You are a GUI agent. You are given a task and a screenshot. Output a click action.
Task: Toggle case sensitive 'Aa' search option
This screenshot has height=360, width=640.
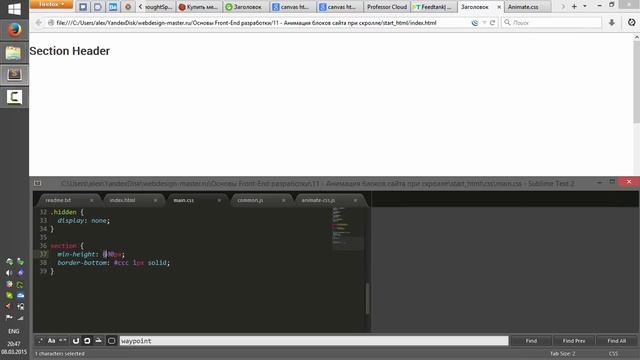51,340
